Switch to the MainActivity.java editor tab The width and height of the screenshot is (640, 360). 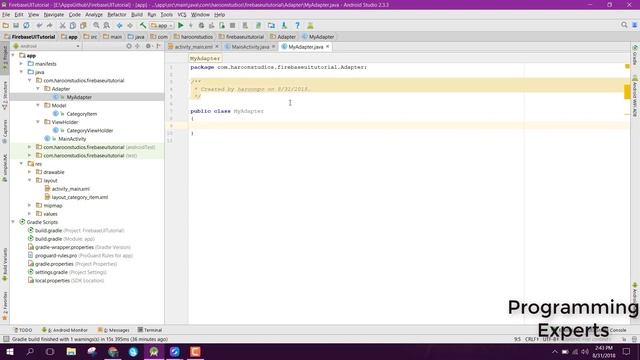250,47
